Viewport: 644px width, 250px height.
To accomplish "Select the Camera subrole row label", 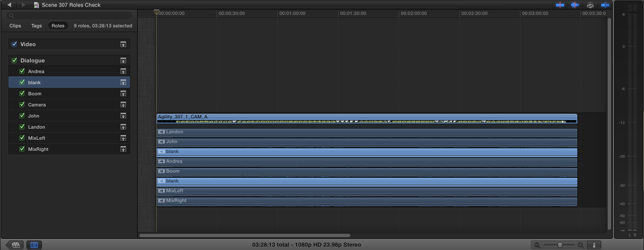I will (x=37, y=105).
